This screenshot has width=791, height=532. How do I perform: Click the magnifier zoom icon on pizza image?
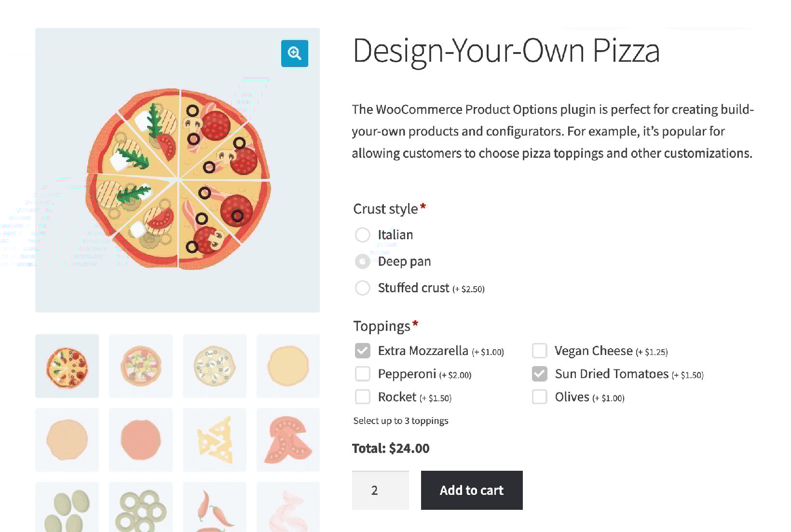[294, 53]
